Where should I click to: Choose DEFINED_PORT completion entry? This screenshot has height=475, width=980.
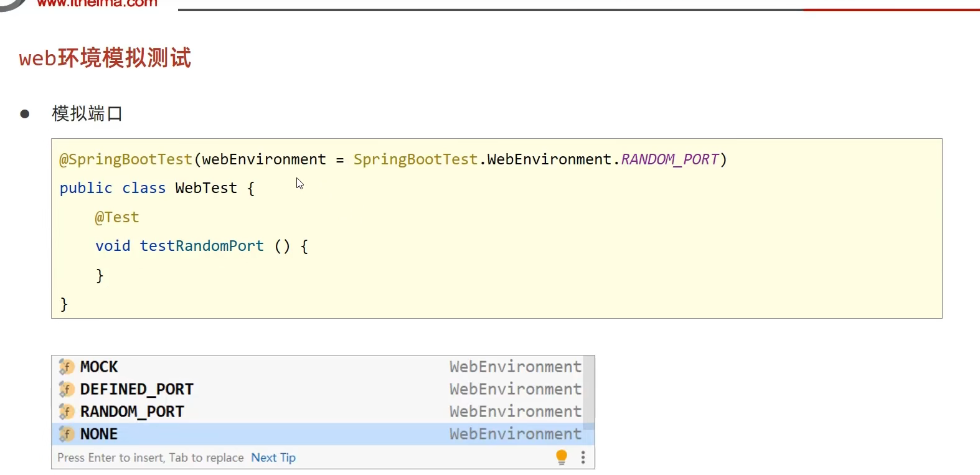point(137,389)
